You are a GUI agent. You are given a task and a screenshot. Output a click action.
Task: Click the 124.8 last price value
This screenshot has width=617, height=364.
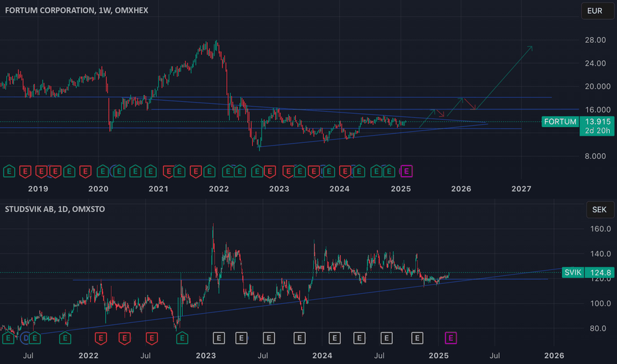click(x=600, y=272)
